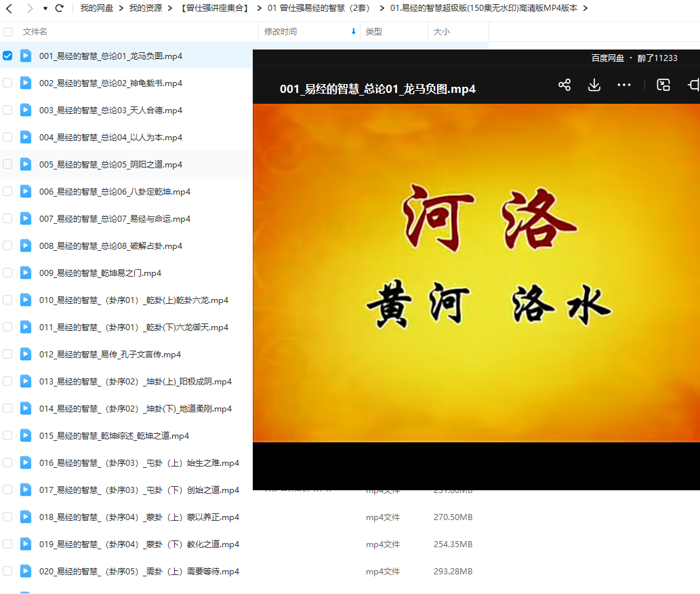Check 009_易经的智慧_乾坤易之门 checkbox

click(7, 273)
